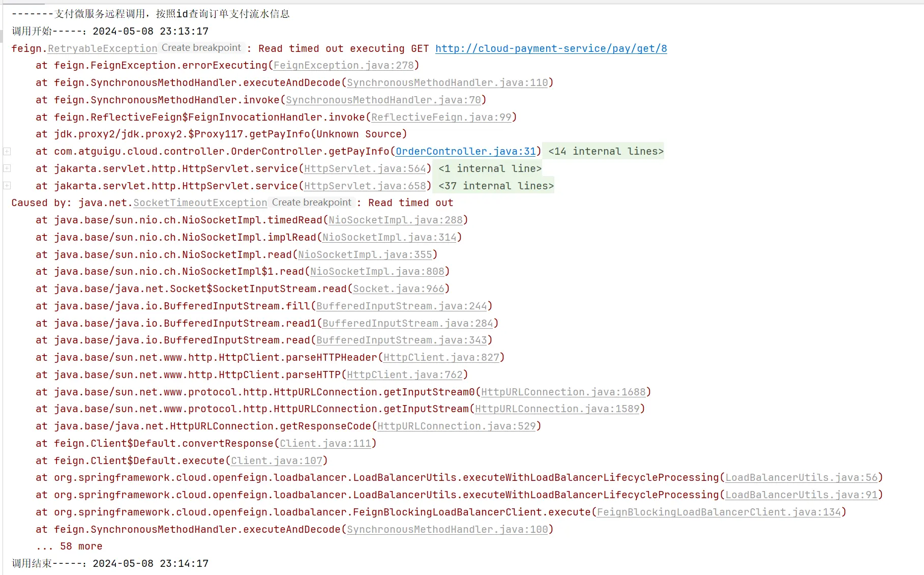The width and height of the screenshot is (924, 575).
Task: Navigate to SynchronousMethodHandler.java:110
Action: point(447,82)
